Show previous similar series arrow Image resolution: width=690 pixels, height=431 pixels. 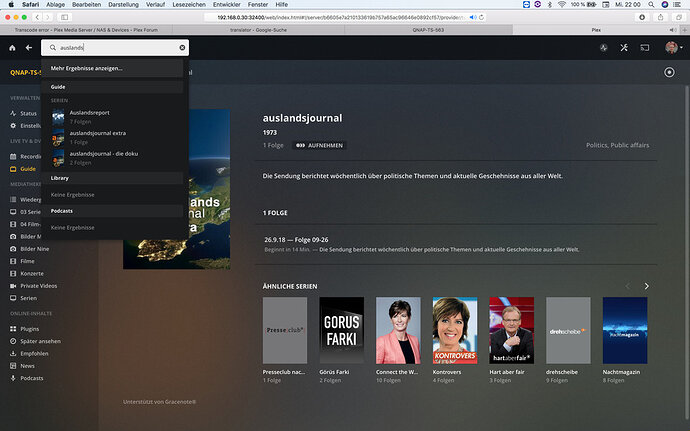pos(628,286)
